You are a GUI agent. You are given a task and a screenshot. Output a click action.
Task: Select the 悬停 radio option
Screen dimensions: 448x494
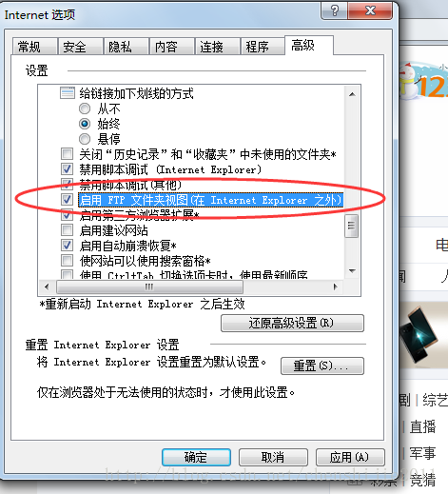tap(85, 139)
